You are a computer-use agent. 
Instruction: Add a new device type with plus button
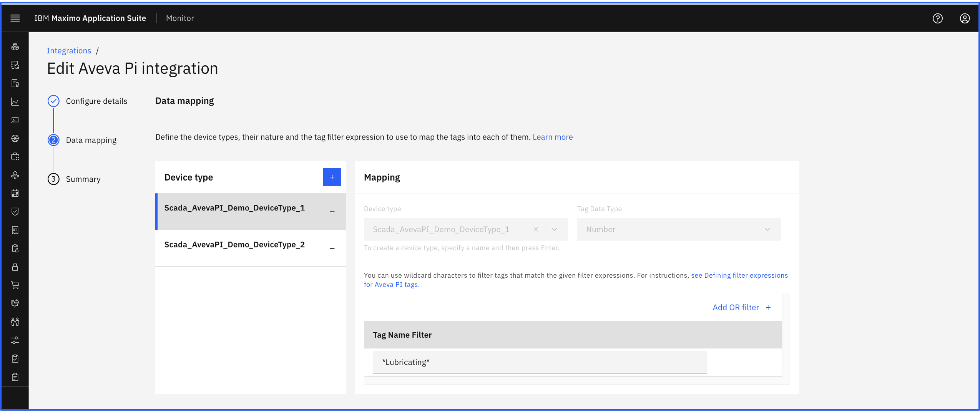[332, 177]
